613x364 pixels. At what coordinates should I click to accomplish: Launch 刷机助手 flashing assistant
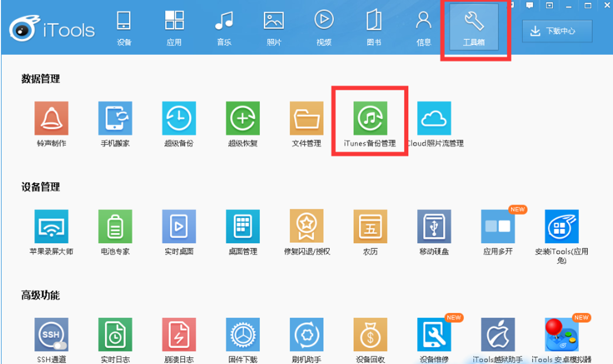[x=306, y=335]
